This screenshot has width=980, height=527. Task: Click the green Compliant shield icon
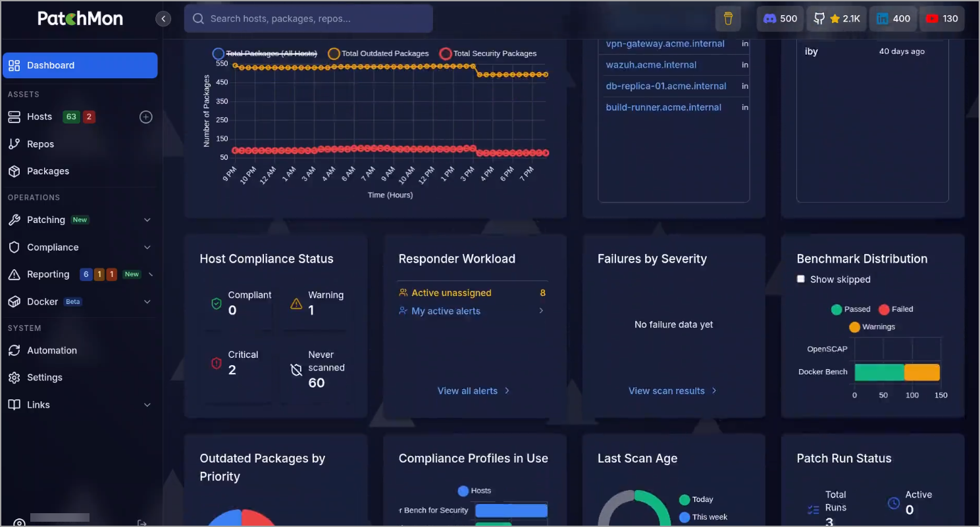pos(216,303)
